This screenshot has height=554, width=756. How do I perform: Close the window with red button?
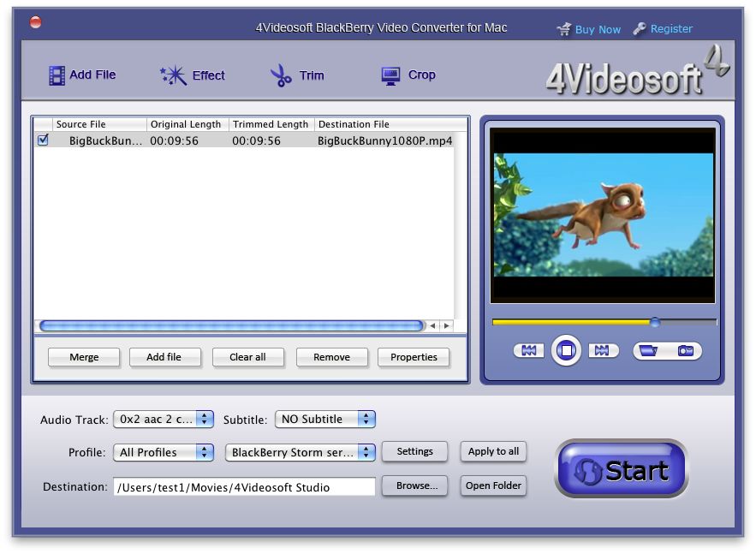coord(36,22)
